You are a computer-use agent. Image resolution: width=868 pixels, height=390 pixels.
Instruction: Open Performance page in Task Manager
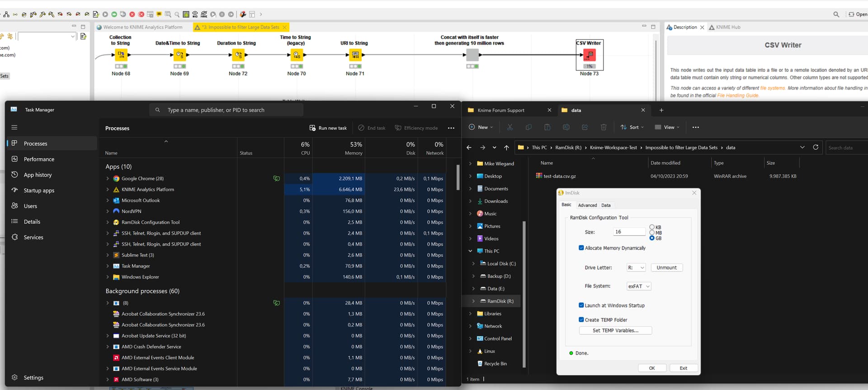(x=52, y=159)
